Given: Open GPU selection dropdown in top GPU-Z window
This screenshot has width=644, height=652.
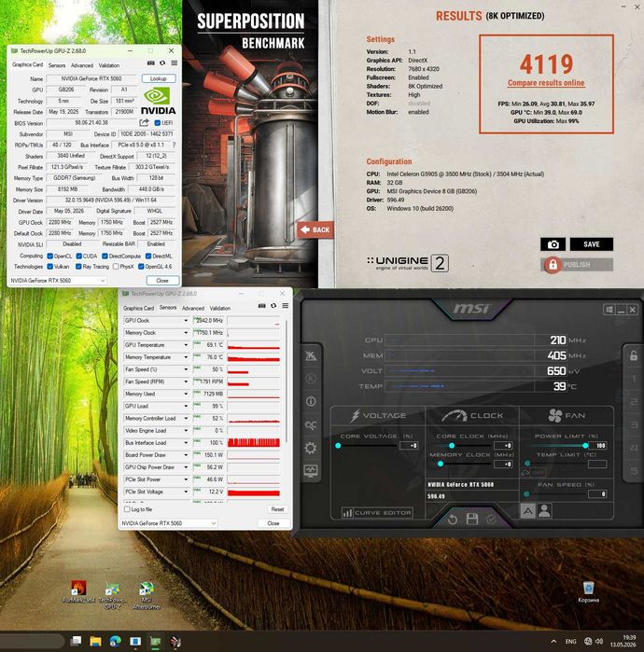Looking at the screenshot, I should pyautogui.click(x=58, y=281).
